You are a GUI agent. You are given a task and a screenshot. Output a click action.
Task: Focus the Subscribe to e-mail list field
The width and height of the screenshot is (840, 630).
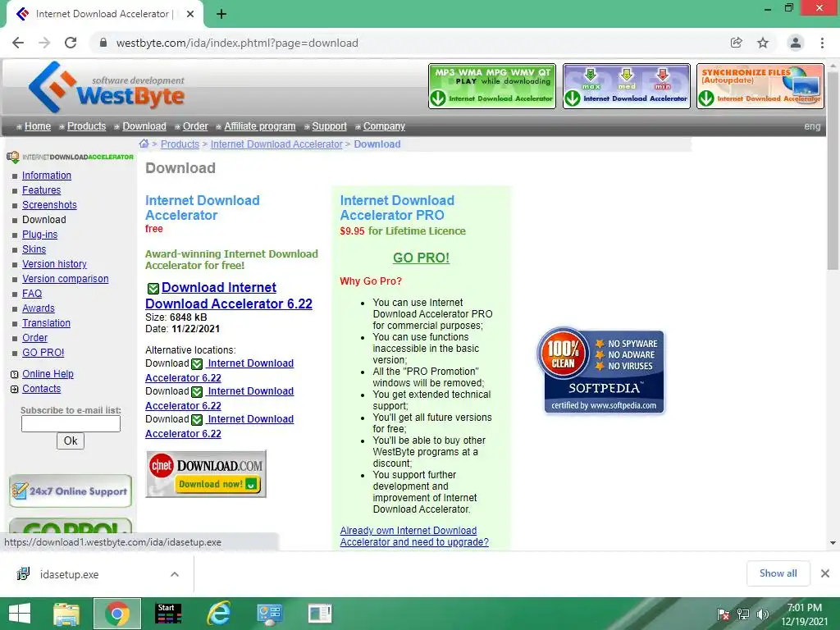point(71,424)
